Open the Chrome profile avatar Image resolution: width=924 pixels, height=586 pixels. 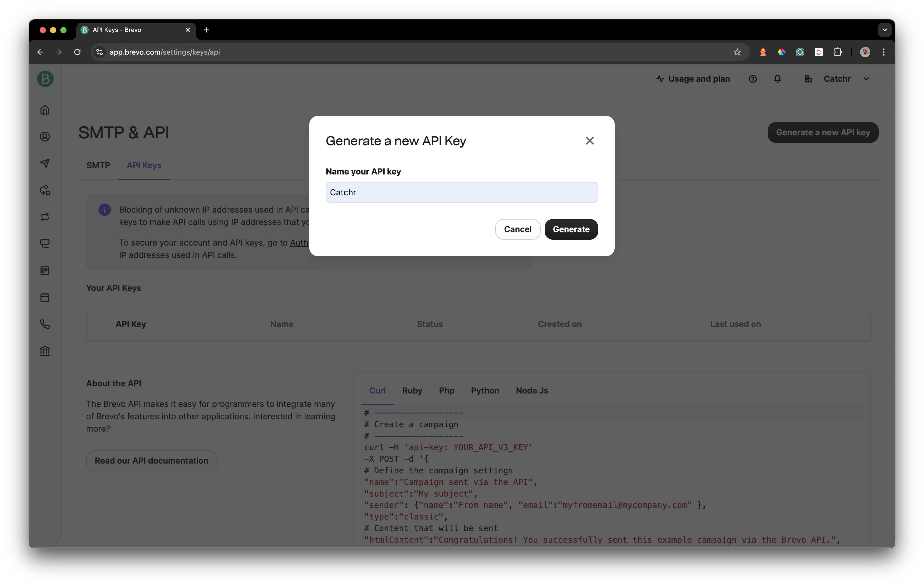point(865,52)
